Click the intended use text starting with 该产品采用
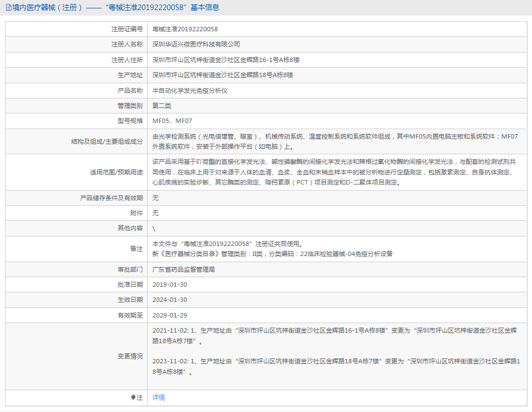 tap(334, 172)
